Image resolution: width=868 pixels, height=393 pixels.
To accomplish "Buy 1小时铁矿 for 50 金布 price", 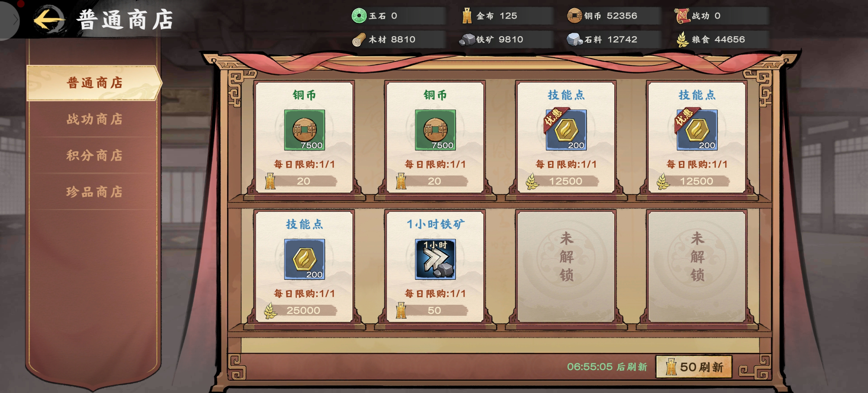I will click(435, 310).
